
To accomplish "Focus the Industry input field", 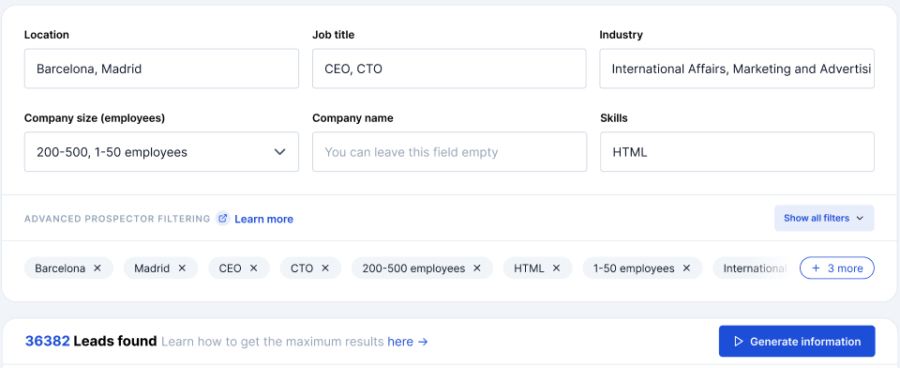I will click(x=737, y=69).
